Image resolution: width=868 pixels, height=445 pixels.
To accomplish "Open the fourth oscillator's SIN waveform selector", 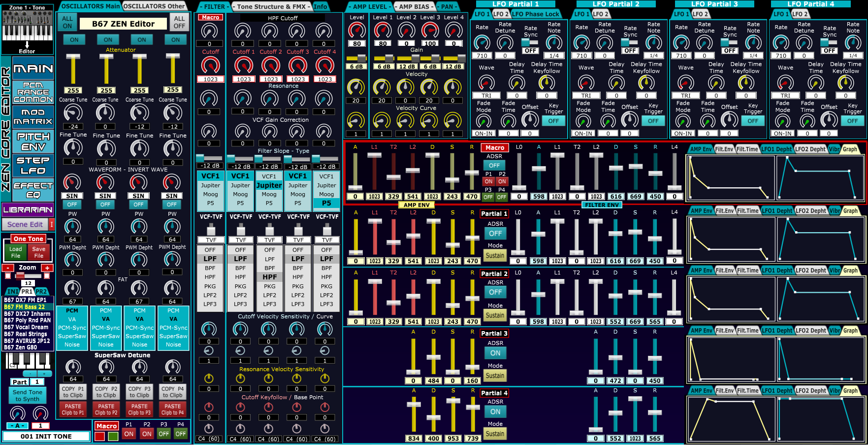I will [x=172, y=196].
